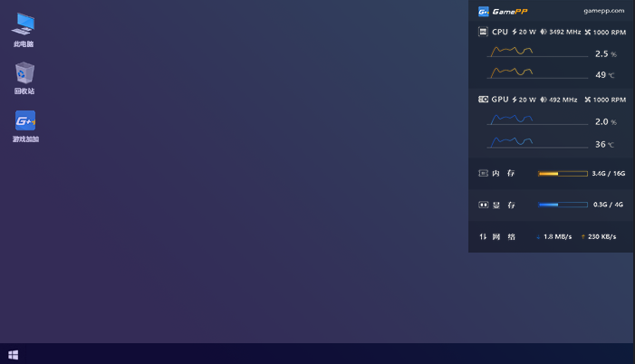635x364 pixels.
Task: Click the GPU card icon
Action: [484, 100]
